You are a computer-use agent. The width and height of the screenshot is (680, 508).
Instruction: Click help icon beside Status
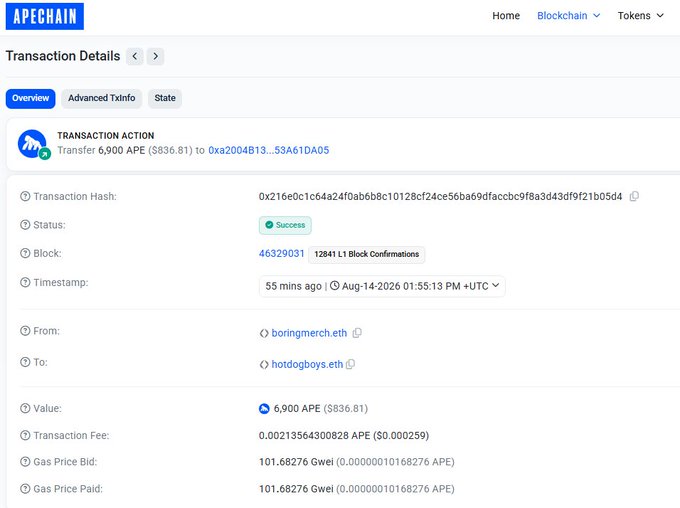[x=25, y=225]
